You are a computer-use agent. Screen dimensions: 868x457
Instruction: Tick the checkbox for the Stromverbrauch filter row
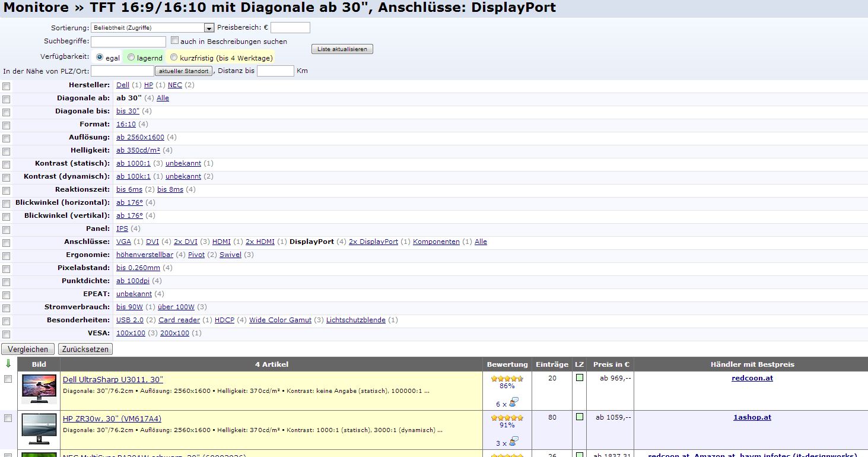click(x=7, y=308)
